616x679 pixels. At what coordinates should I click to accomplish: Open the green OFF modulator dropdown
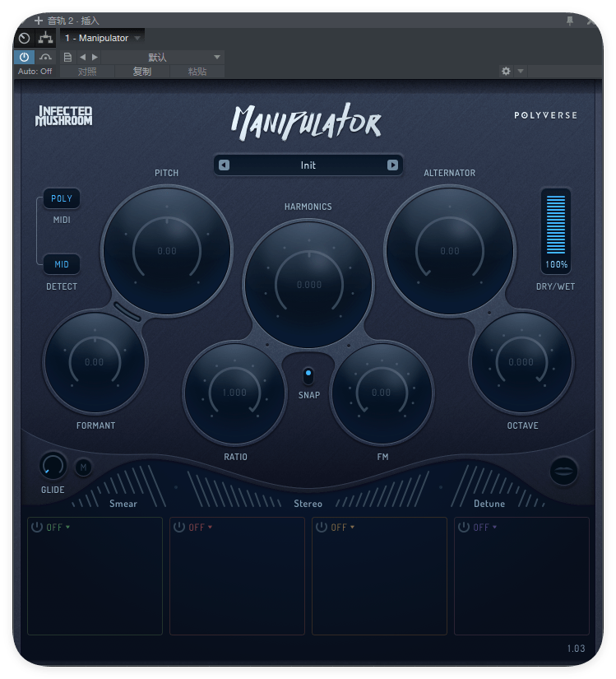(58, 528)
